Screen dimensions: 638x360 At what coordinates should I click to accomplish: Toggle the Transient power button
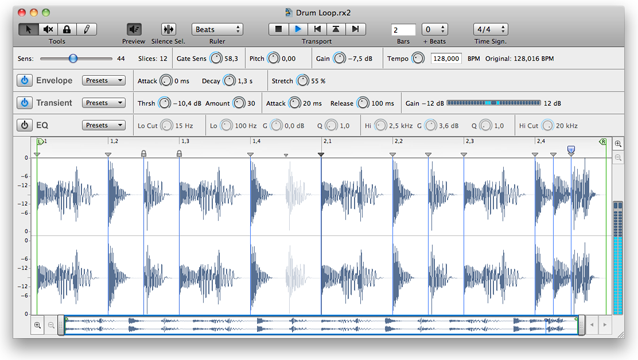pos(24,103)
